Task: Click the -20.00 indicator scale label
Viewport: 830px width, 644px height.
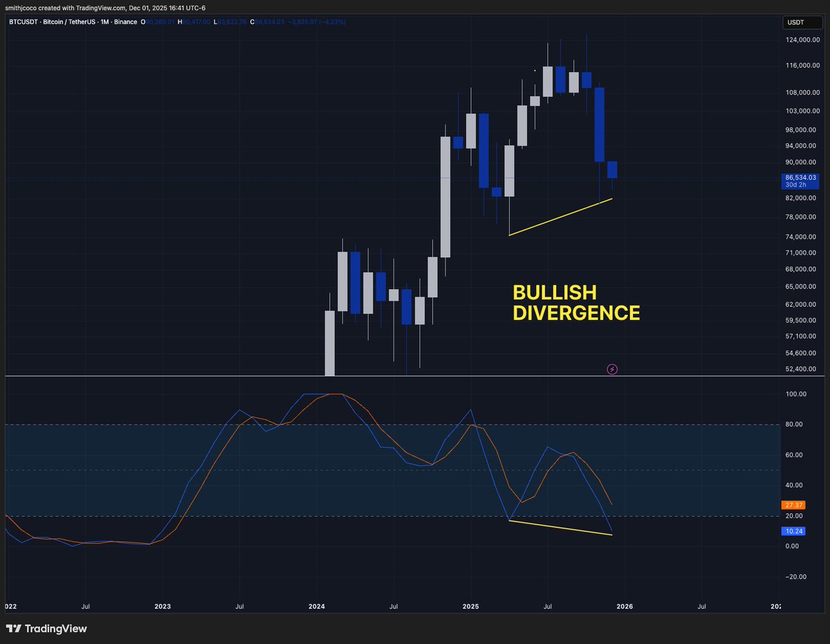Action: tap(796, 577)
